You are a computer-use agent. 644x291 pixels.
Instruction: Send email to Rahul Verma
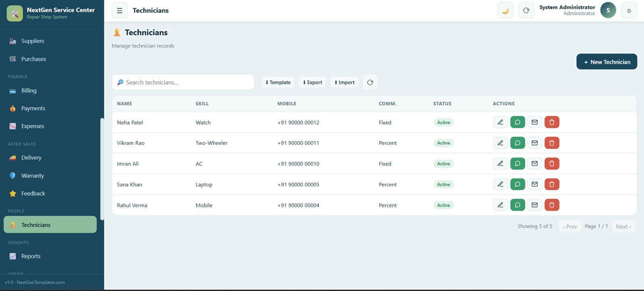(535, 205)
